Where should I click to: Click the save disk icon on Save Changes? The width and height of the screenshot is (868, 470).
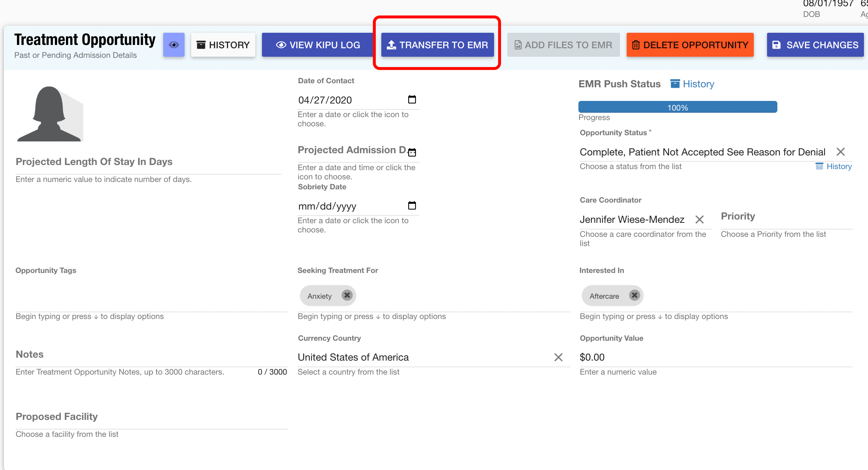(777, 45)
